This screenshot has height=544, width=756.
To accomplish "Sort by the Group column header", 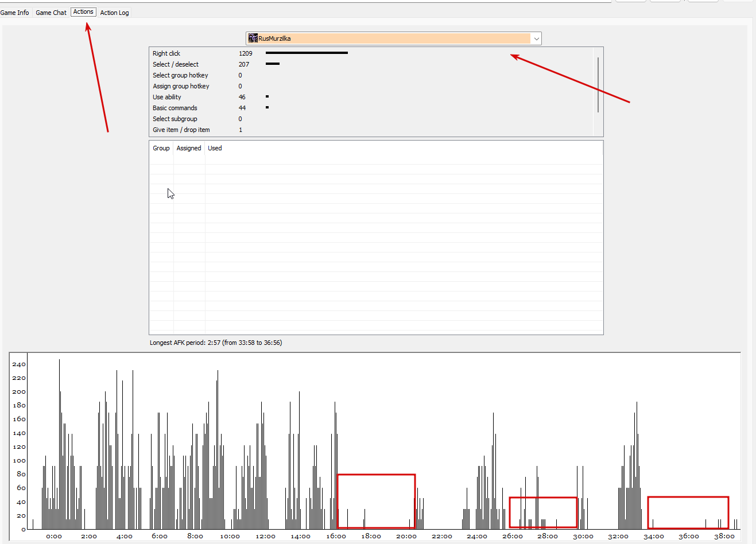I will pos(161,148).
